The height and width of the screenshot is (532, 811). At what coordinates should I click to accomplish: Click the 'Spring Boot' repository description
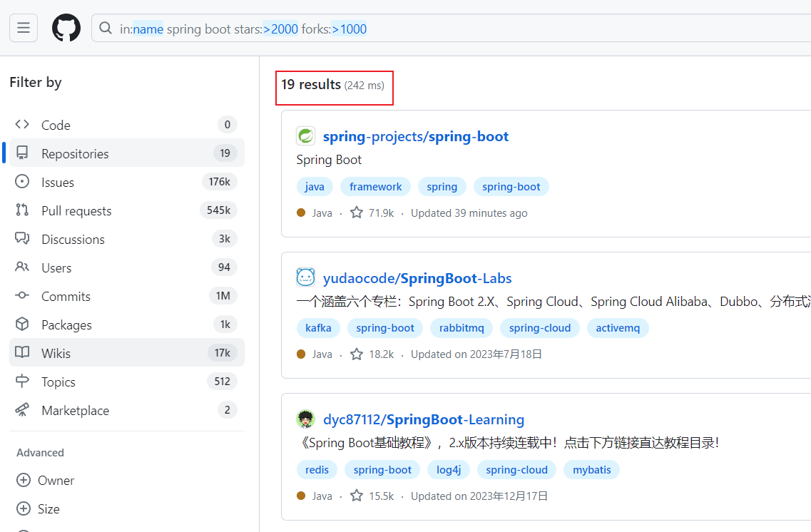329,160
